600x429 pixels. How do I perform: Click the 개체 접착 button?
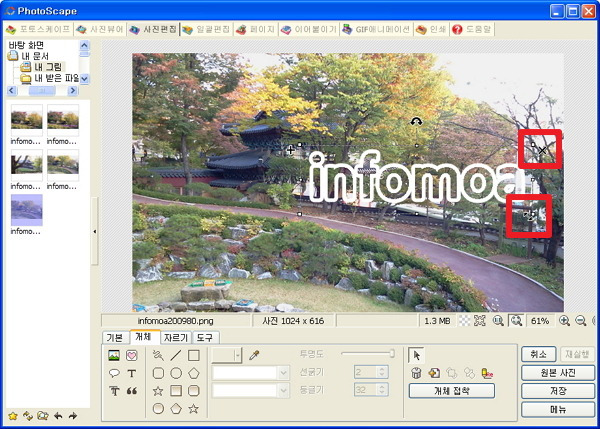[452, 391]
